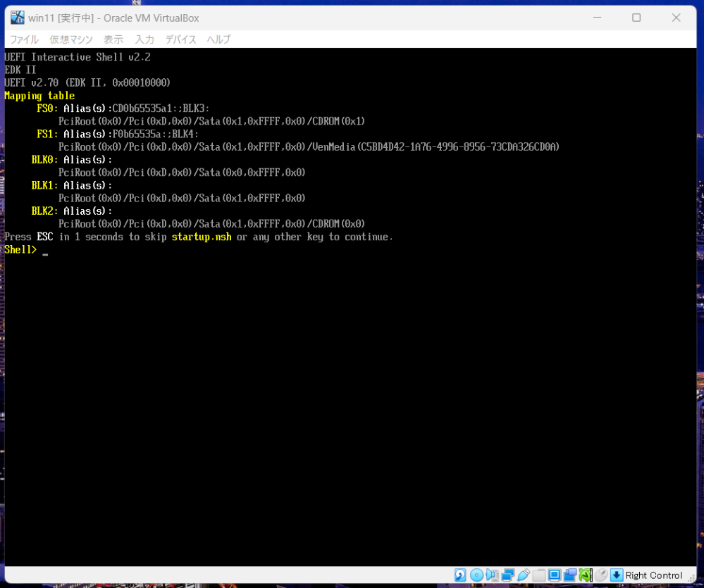Click the Shell> prompt line in the console
The width and height of the screenshot is (704, 588).
click(x=21, y=250)
